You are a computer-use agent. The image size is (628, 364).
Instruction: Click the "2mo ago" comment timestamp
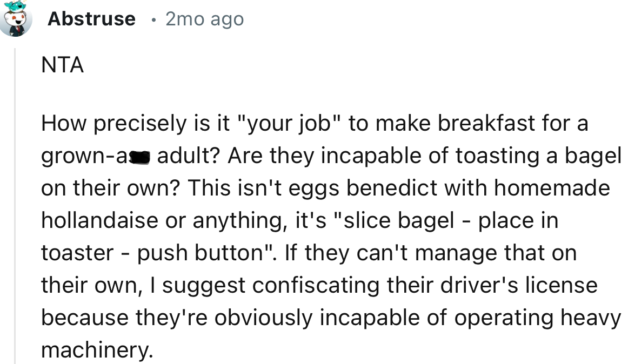[204, 19]
